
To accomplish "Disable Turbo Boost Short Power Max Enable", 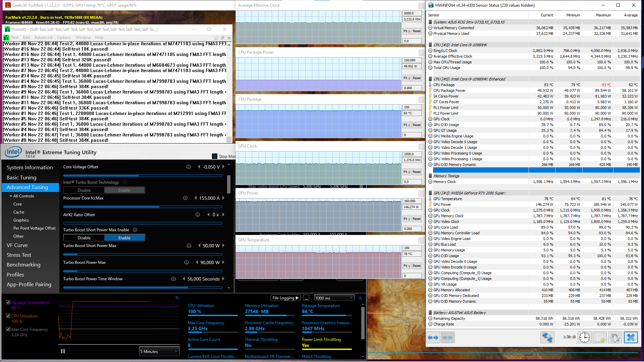I will 84,238.
